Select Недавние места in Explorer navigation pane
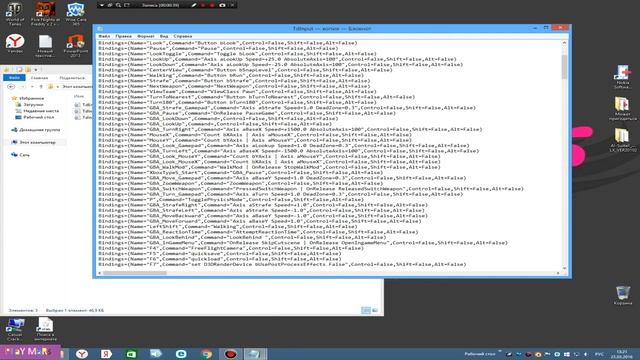Viewport: 640px width, 360px height. pyautogui.click(x=37, y=111)
